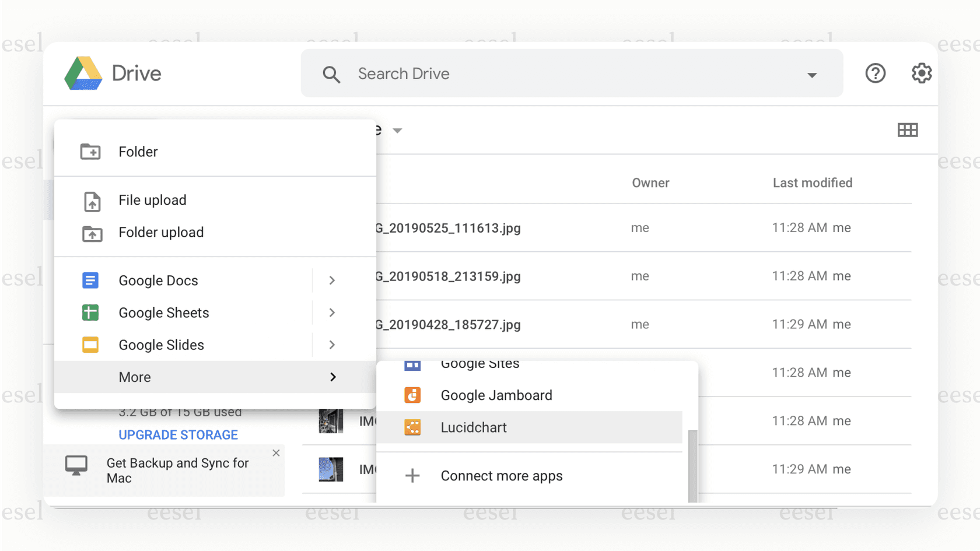980x551 pixels.
Task: Expand the More submenu chevron
Action: tap(332, 377)
